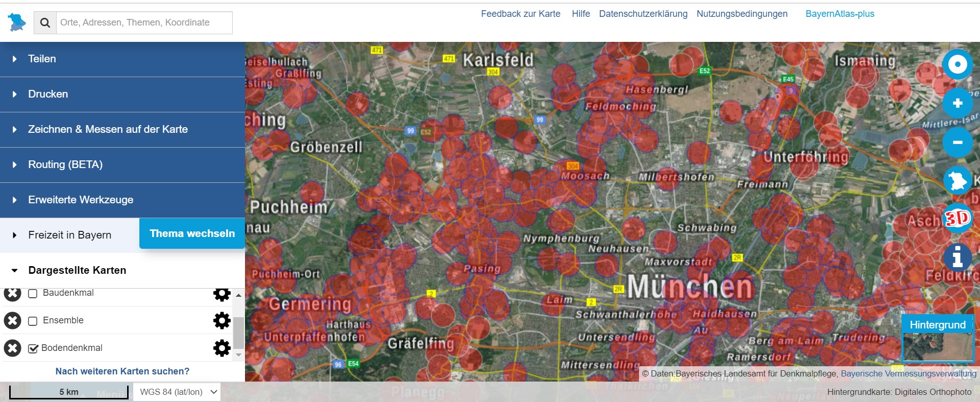
Task: Expand the Drucken section
Action: coord(122,94)
